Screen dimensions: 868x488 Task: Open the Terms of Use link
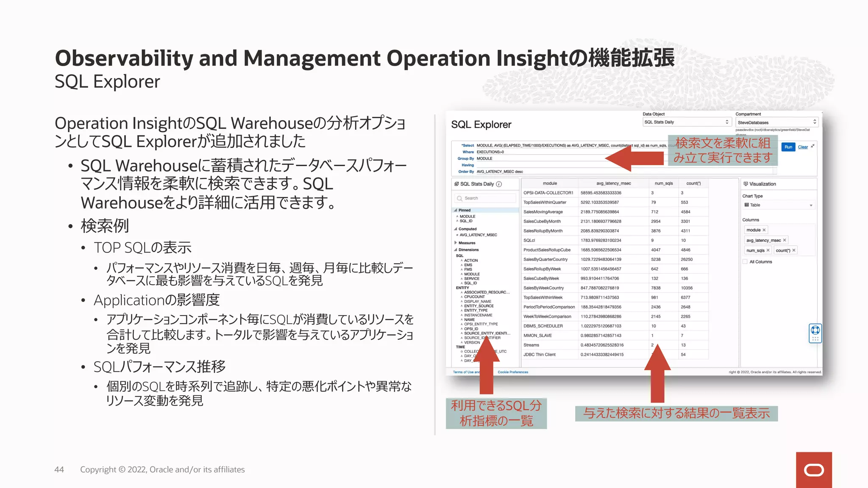point(466,372)
